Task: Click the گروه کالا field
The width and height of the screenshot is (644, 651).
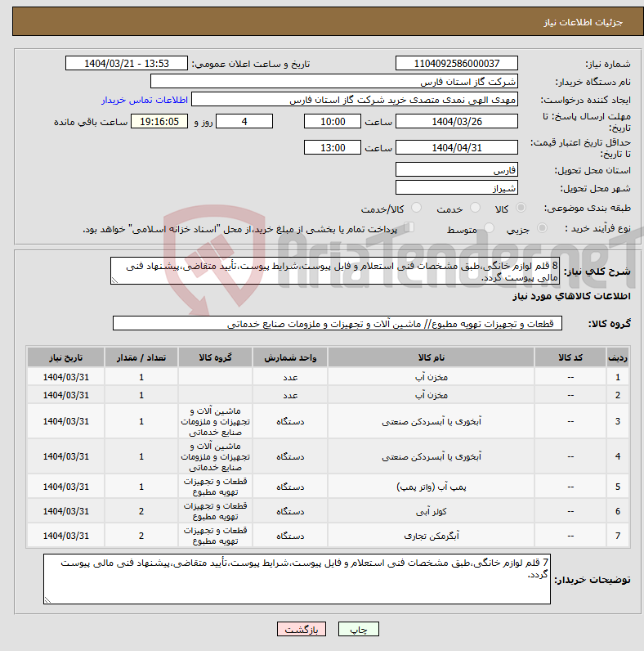Action: [338, 323]
